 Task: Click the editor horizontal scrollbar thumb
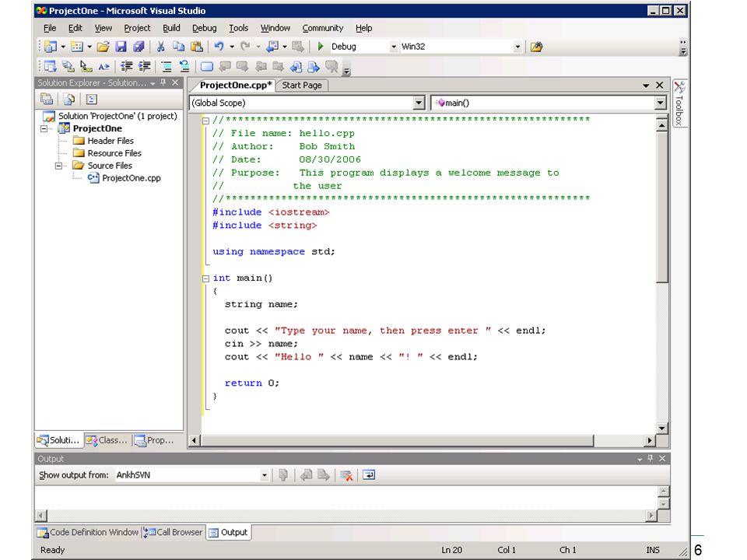point(397,440)
